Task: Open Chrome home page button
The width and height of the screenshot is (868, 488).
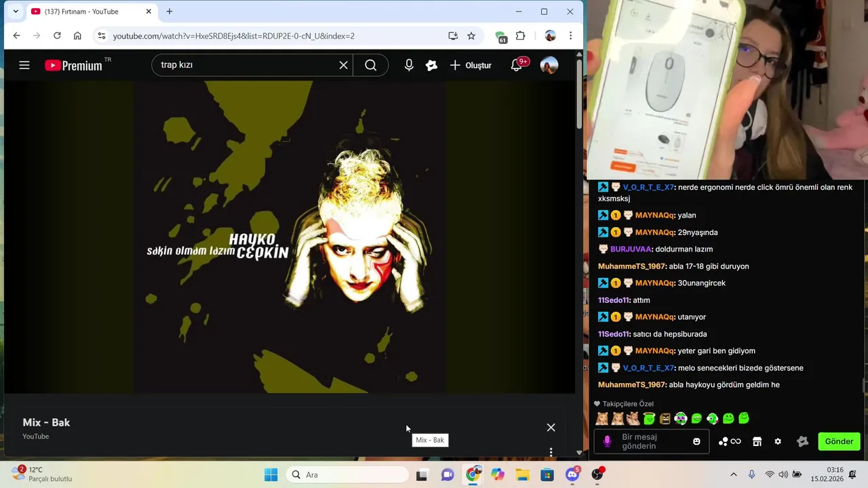Action: (77, 36)
